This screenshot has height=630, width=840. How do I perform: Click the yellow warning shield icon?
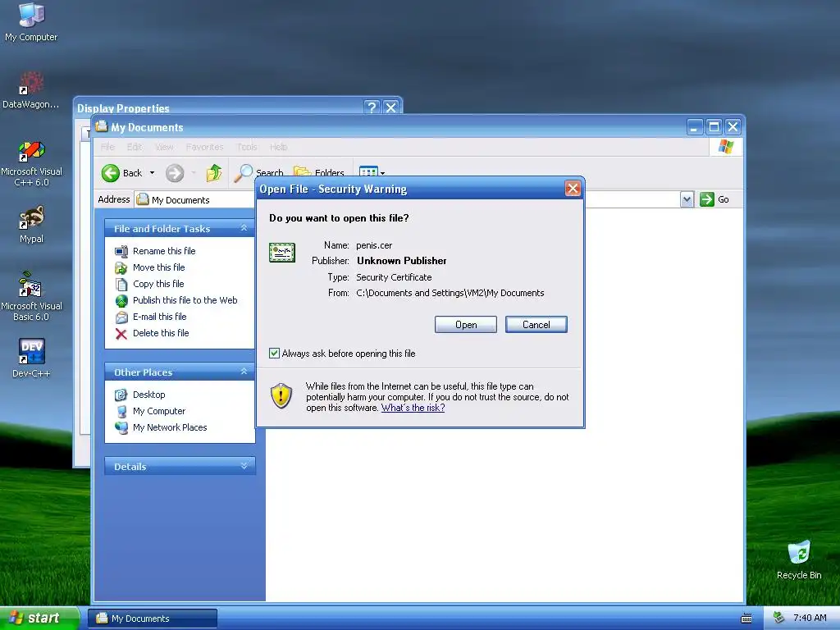(281, 396)
